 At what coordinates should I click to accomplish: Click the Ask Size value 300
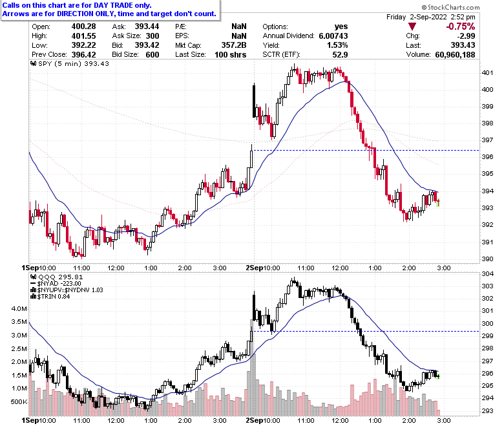click(x=152, y=36)
